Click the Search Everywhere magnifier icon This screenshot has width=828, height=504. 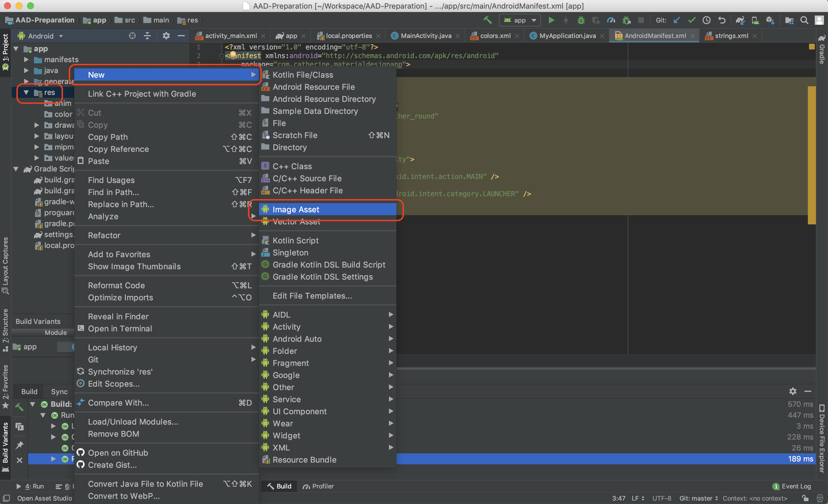tap(804, 20)
